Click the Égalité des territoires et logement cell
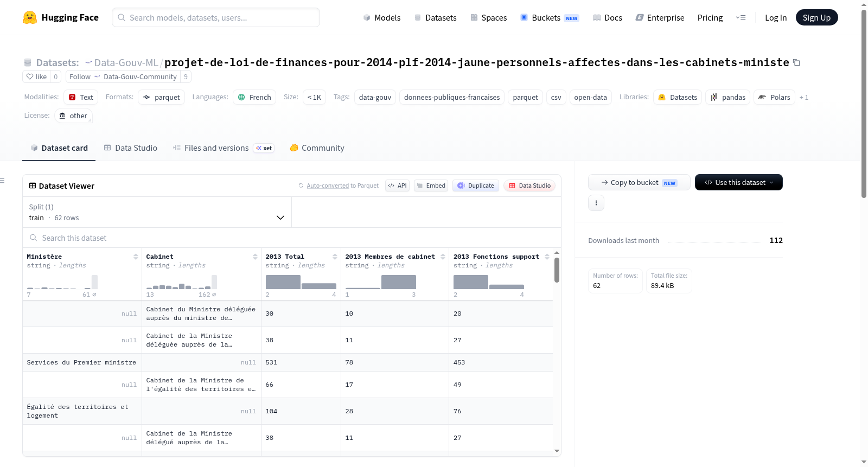This screenshot has height=467, width=868. click(82, 411)
